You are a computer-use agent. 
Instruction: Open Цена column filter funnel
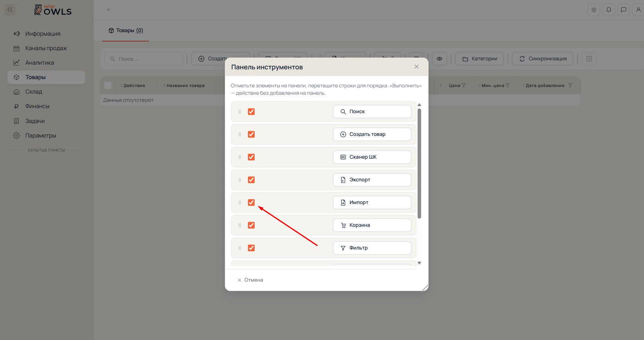464,85
